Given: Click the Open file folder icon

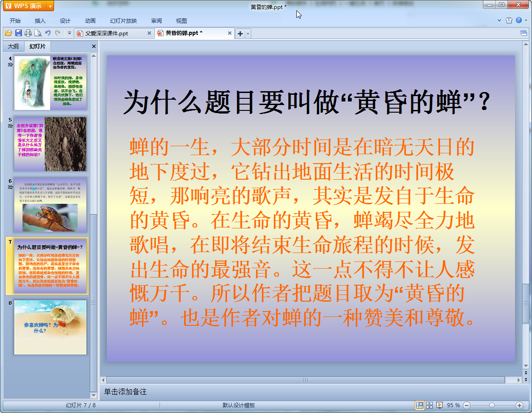Looking at the screenshot, I should click(8, 33).
